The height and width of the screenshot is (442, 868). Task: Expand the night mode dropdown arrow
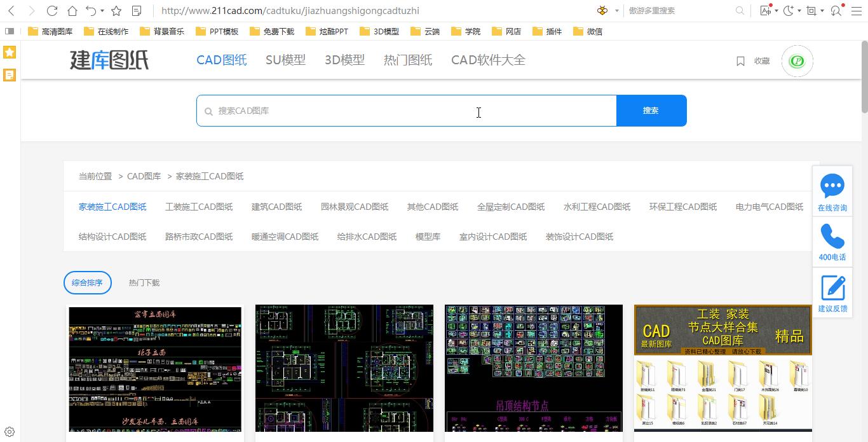(x=799, y=11)
